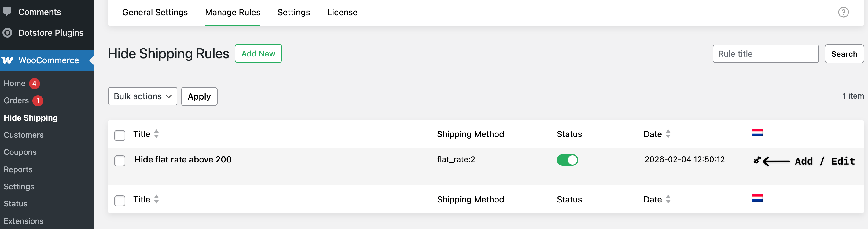
Task: Check the 'Hide flat rate above 200' checkbox
Action: pyautogui.click(x=120, y=161)
